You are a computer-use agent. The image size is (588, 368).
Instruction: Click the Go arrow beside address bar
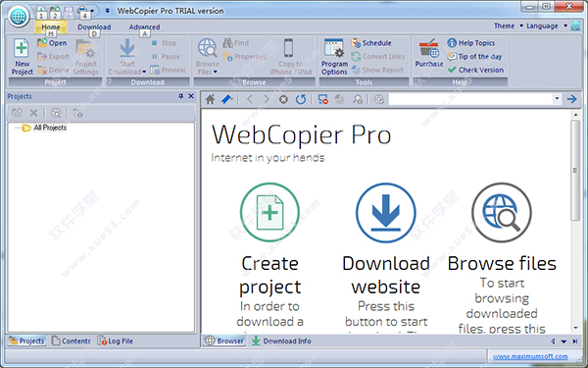point(571,99)
